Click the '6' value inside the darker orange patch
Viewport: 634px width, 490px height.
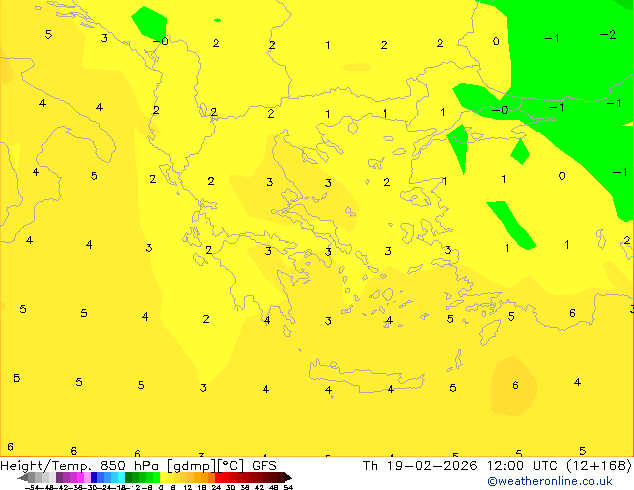[515, 385]
